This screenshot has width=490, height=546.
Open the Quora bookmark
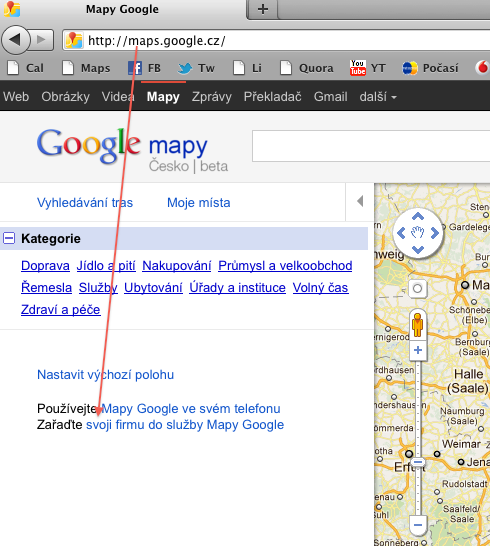307,68
